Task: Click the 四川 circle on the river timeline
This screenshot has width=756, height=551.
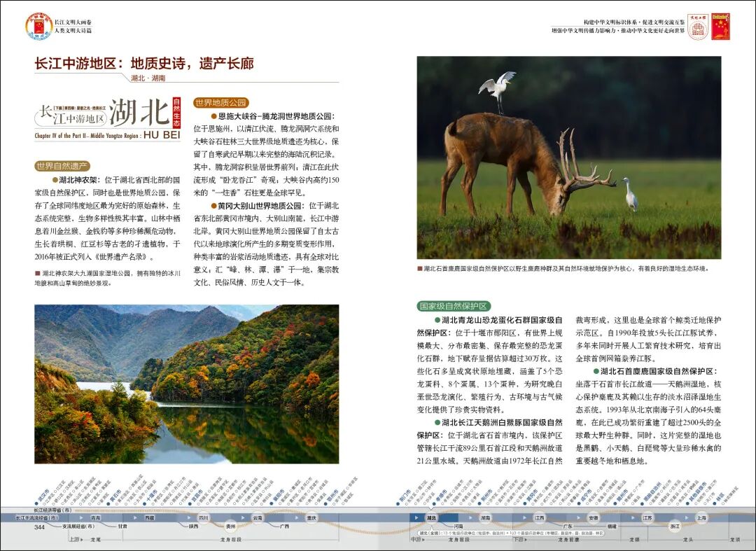Action: (204, 517)
